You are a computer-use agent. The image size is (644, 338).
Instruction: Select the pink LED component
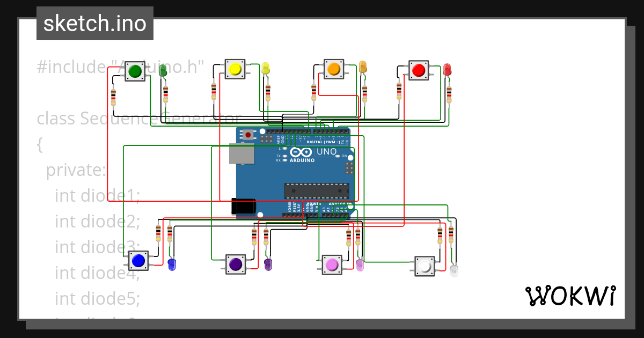click(x=360, y=266)
